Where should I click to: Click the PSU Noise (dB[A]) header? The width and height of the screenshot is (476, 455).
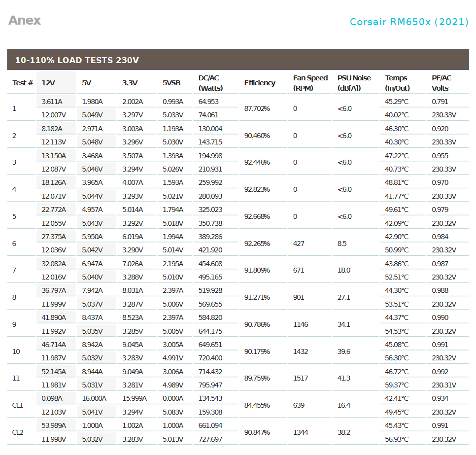coord(354,83)
